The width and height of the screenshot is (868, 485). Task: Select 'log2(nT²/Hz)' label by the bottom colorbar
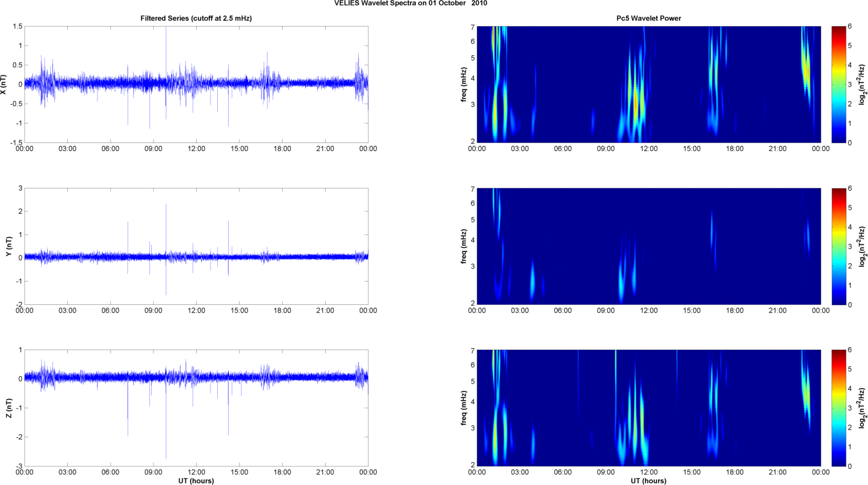(862, 408)
